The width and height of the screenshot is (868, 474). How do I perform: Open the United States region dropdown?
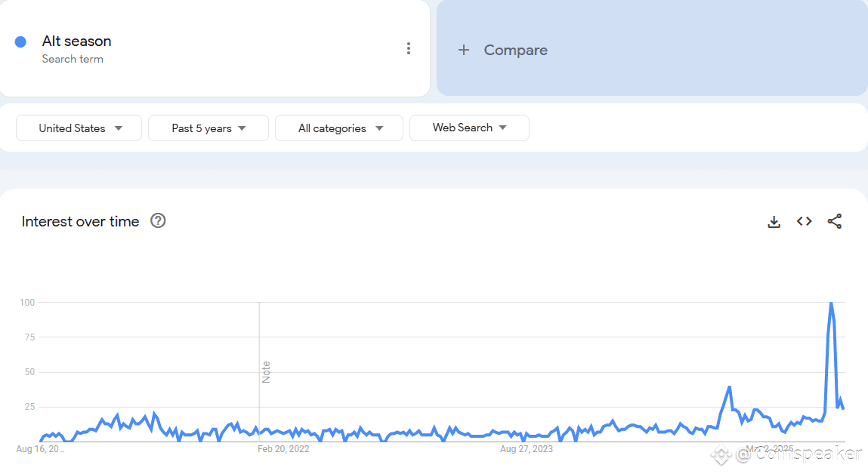[x=79, y=128]
